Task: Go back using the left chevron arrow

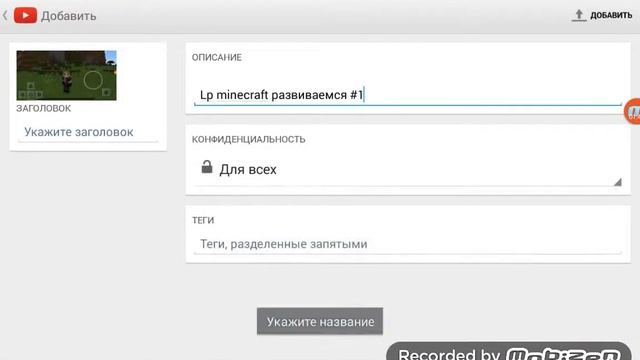Action: point(5,16)
